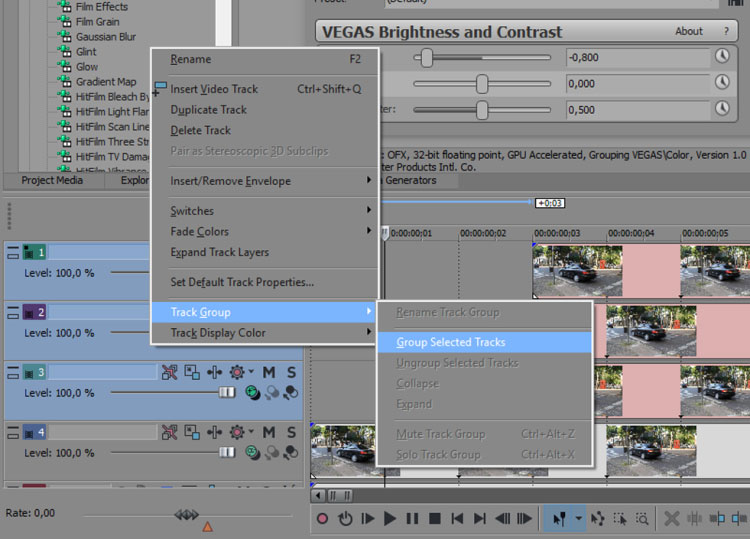Open the Track Group submenu

coord(265,312)
